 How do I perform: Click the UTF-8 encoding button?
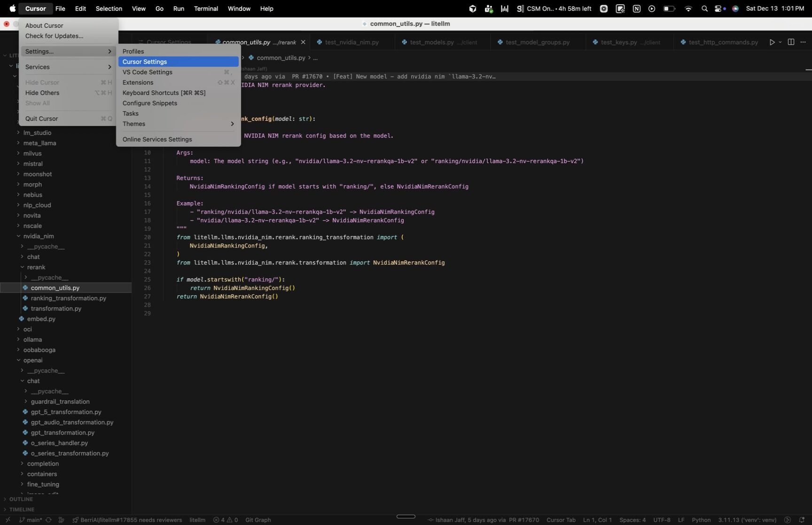pos(662,520)
